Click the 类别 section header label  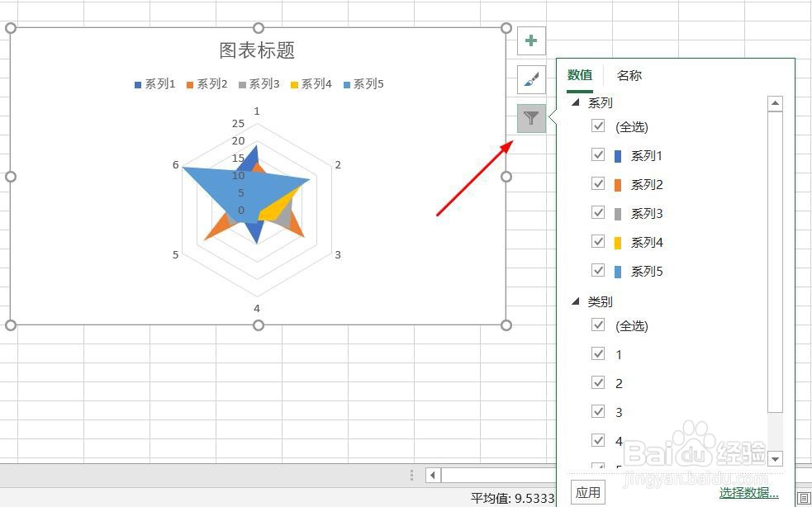(601, 301)
